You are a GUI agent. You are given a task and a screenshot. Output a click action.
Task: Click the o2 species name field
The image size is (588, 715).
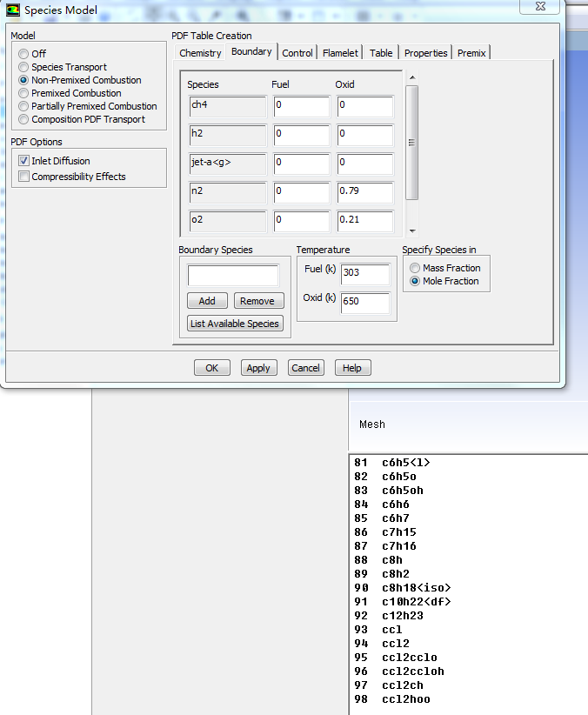[x=228, y=222]
